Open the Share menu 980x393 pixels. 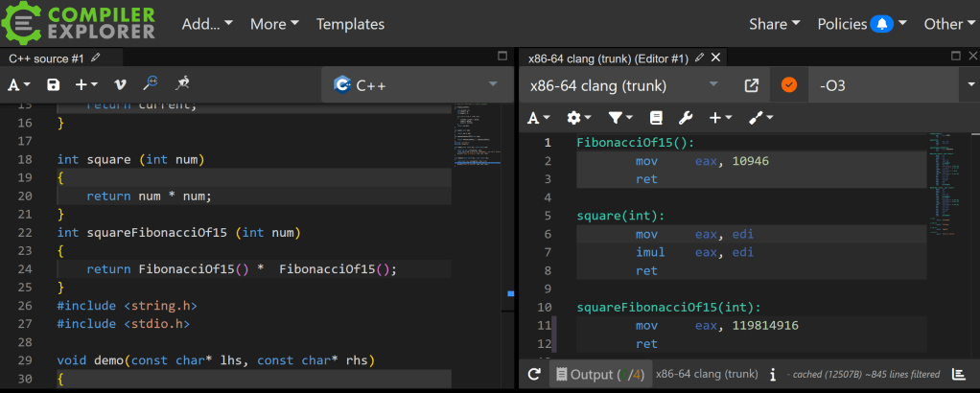774,24
